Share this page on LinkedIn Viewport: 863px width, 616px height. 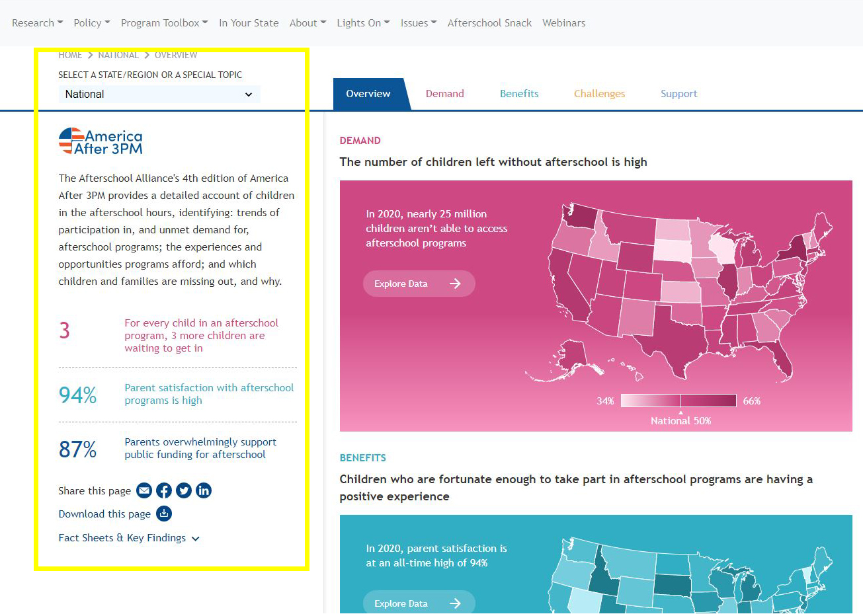pyautogui.click(x=204, y=490)
